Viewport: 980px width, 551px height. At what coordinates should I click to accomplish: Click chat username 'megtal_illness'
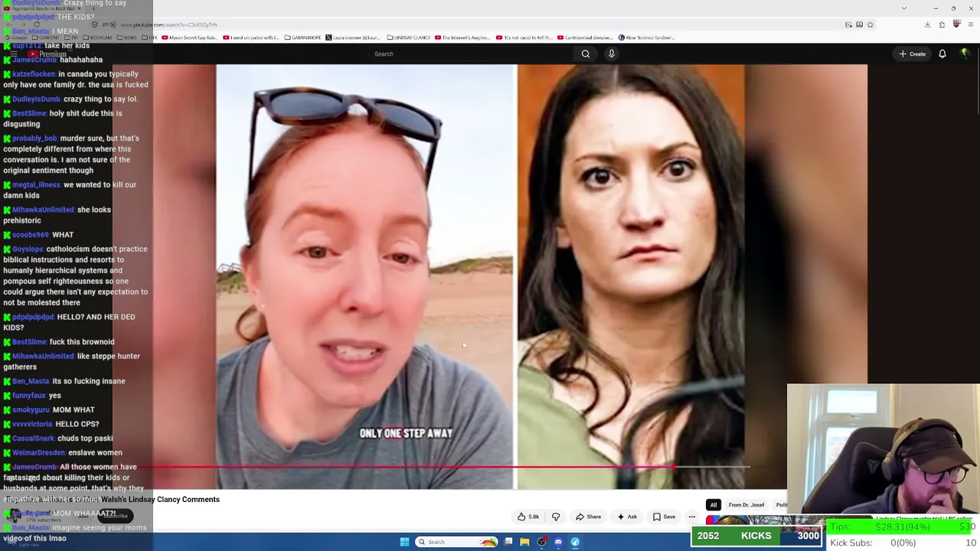click(36, 184)
